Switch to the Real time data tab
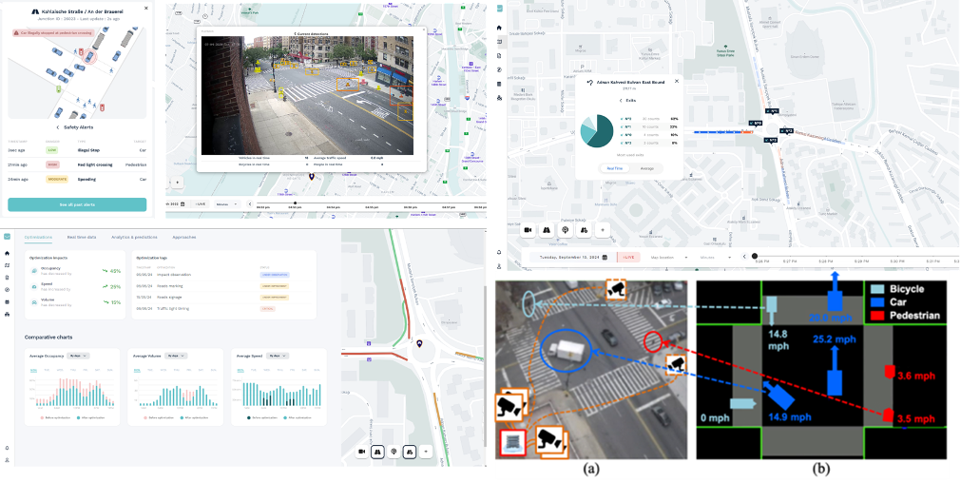The width and height of the screenshot is (980, 483). pyautogui.click(x=84, y=237)
